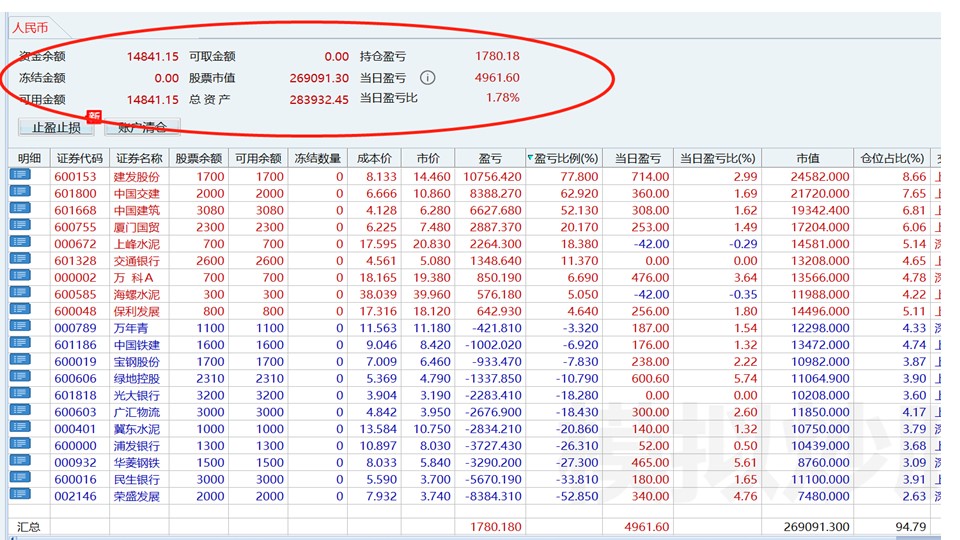Open detail icon for 保利发展 row

tap(20, 309)
